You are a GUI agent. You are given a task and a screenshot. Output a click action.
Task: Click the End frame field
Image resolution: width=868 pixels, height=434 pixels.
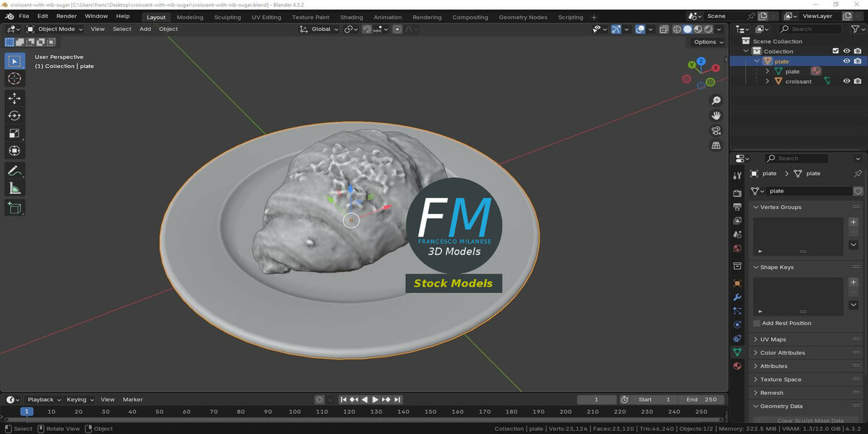pos(702,400)
